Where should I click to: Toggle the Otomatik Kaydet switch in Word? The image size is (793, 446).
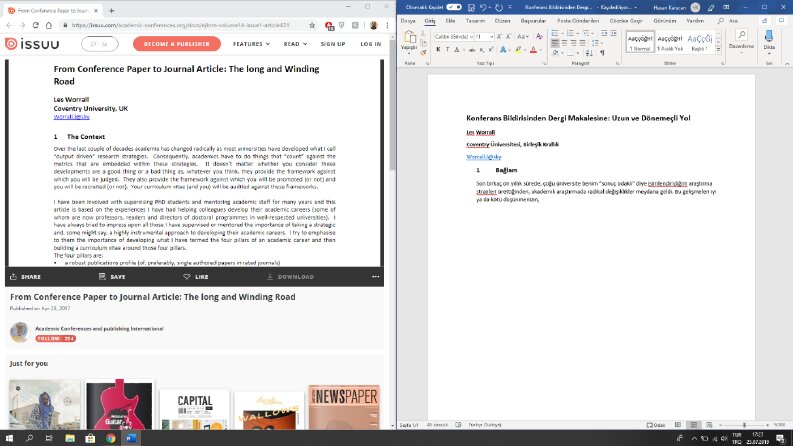pyautogui.click(x=454, y=7)
